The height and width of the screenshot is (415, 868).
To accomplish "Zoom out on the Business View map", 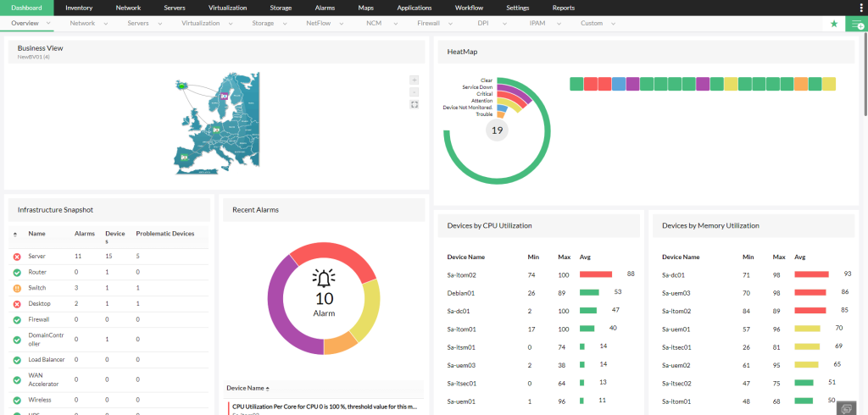I will [x=414, y=91].
